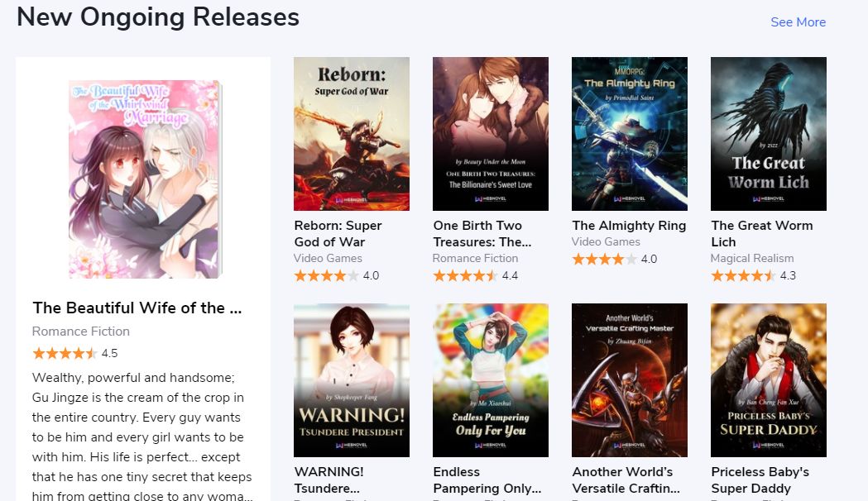This screenshot has height=501, width=868.
Task: Click the Priceless Baby's Super Daddy cover
Action: 769,380
